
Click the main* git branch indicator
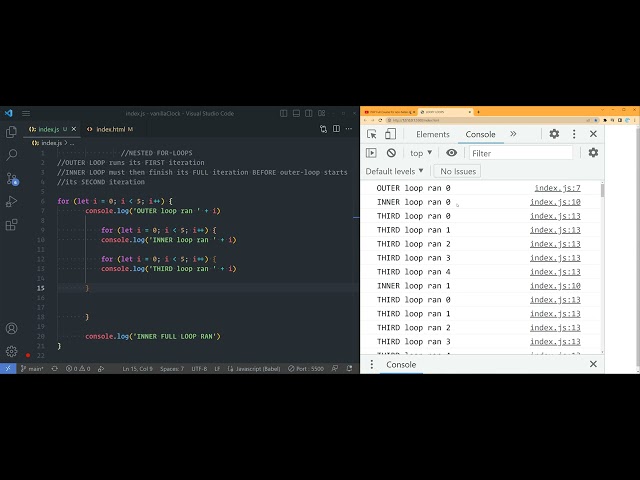tap(32, 369)
